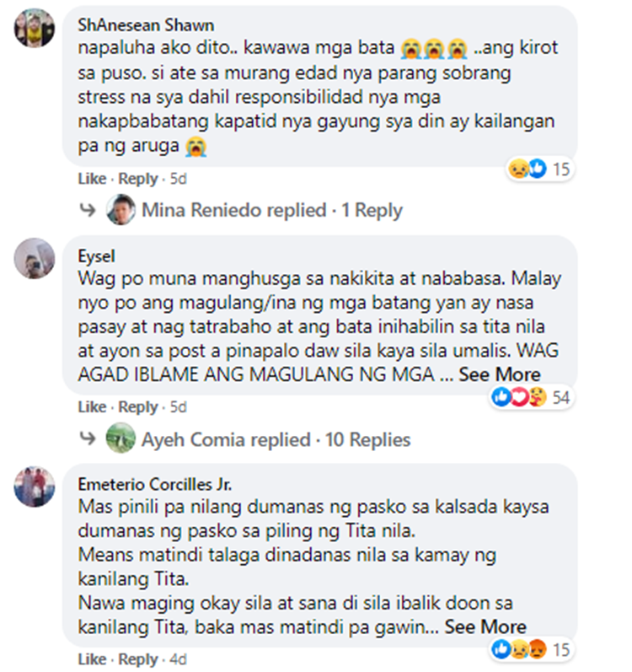Open Eysel's profile avatar
The width and height of the screenshot is (632, 672).
point(35,258)
